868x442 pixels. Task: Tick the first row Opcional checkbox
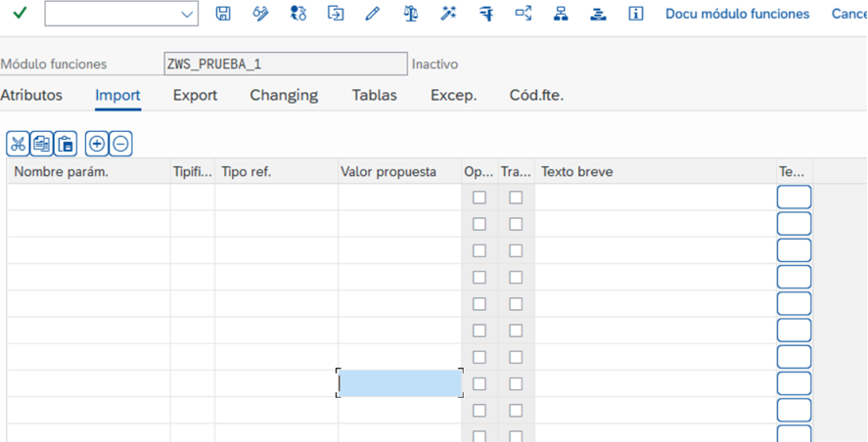coord(479,198)
